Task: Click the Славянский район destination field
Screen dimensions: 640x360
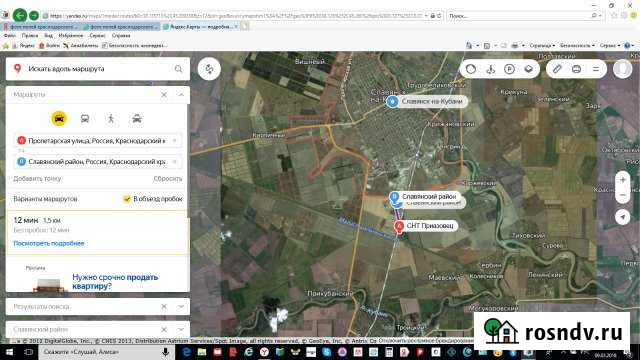Action: (98, 162)
